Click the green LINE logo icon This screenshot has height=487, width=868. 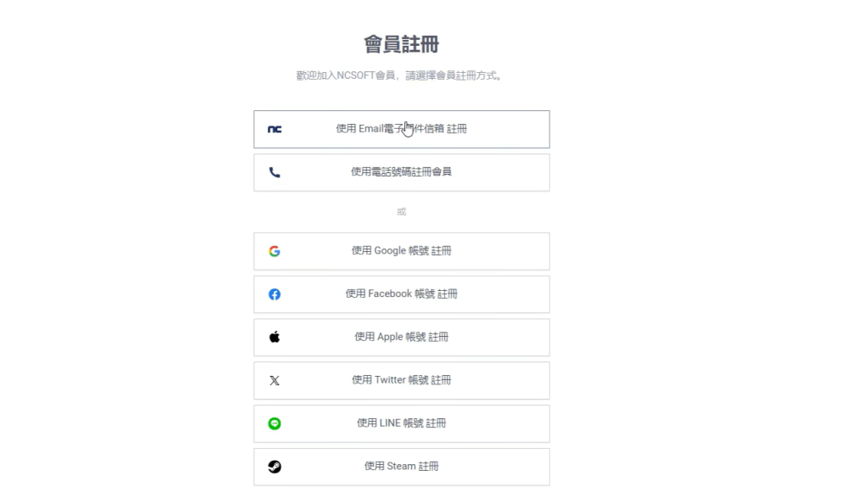tap(275, 423)
